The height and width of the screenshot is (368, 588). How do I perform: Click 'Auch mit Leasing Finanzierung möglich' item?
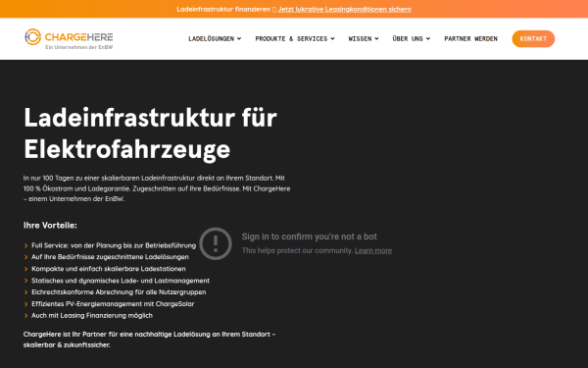pyautogui.click(x=92, y=315)
